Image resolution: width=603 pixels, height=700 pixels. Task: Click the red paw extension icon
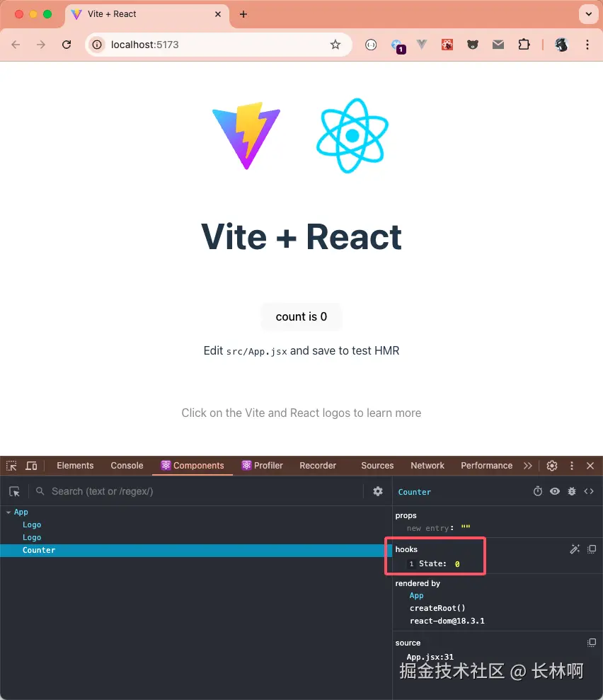(447, 45)
